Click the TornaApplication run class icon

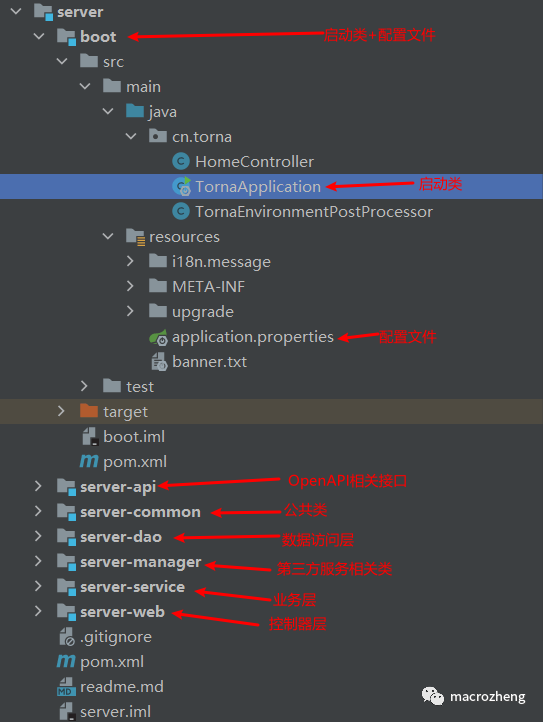(x=181, y=186)
